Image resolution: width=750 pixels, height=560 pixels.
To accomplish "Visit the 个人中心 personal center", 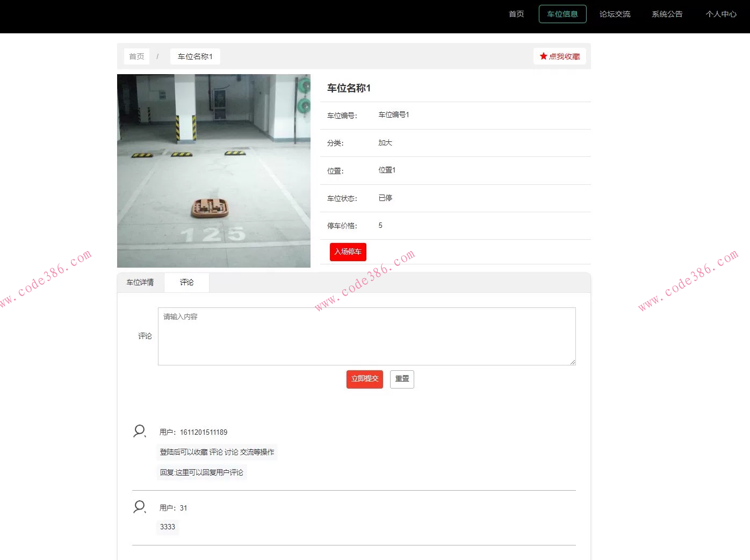I will (720, 14).
